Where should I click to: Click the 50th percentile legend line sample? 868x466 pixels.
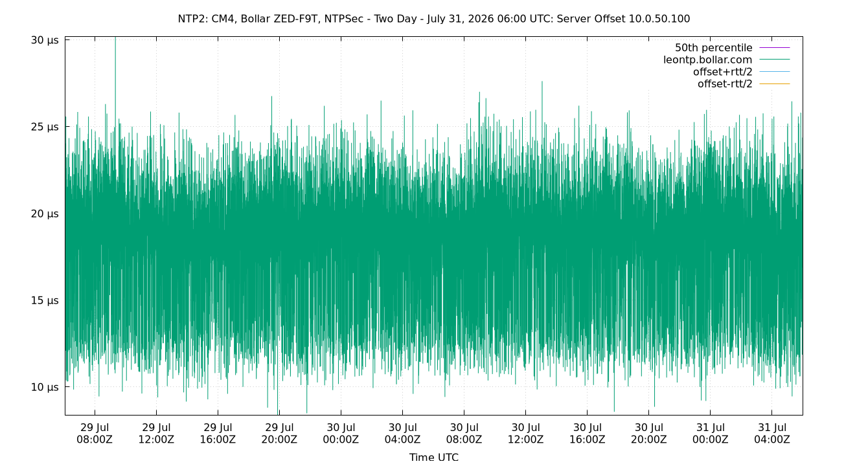coord(775,48)
